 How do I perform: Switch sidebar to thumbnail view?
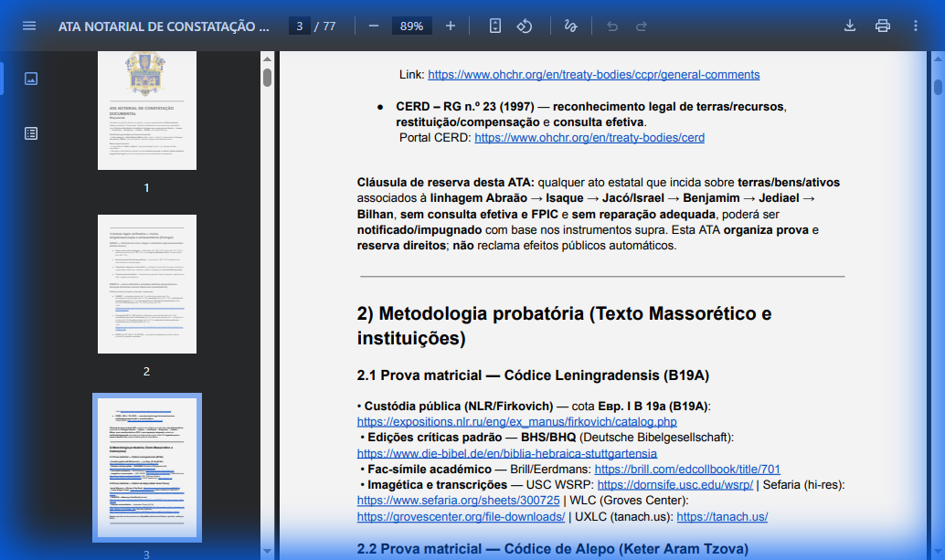pos(30,78)
